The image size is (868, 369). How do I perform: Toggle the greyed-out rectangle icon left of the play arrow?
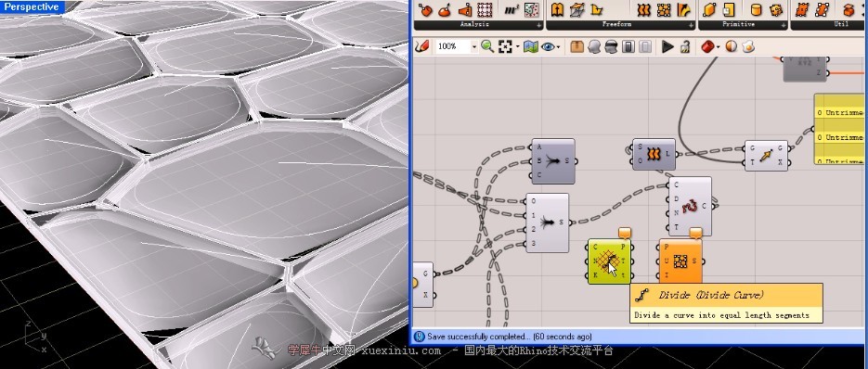[645, 46]
